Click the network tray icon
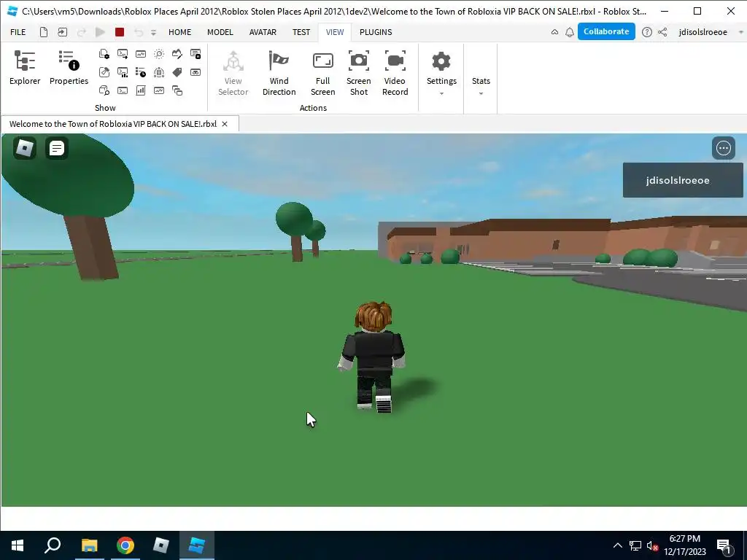Screen dimensions: 747x560 pyautogui.click(x=635, y=545)
